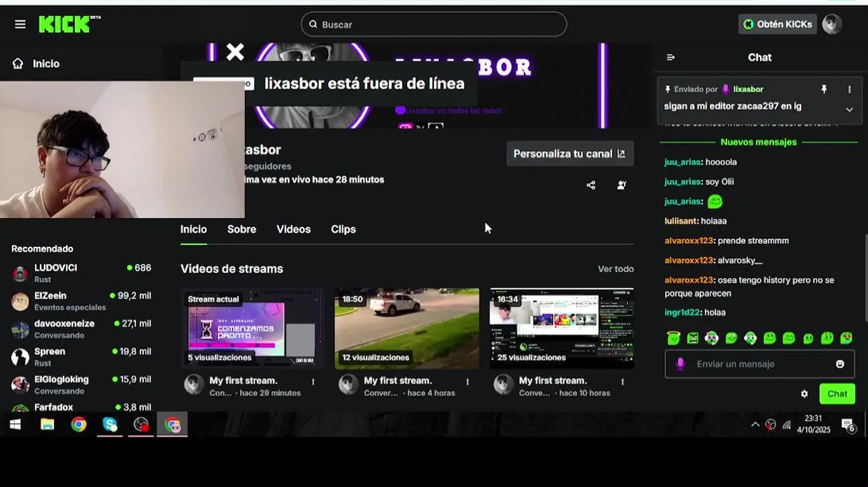Click the My first stream title, 29 minutos

243,381
